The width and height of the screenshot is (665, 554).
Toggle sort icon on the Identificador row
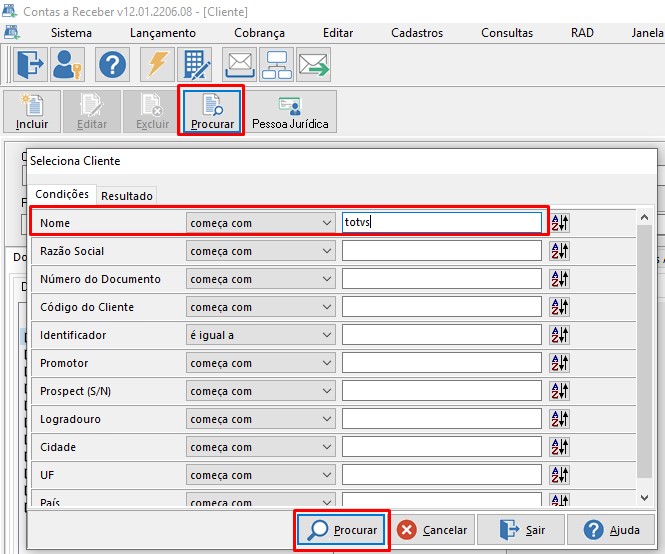click(x=559, y=335)
